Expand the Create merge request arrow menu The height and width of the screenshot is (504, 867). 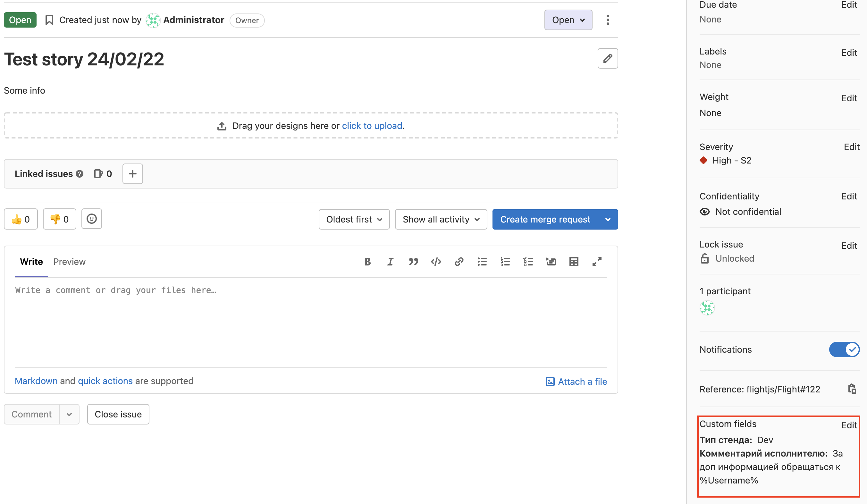(608, 220)
